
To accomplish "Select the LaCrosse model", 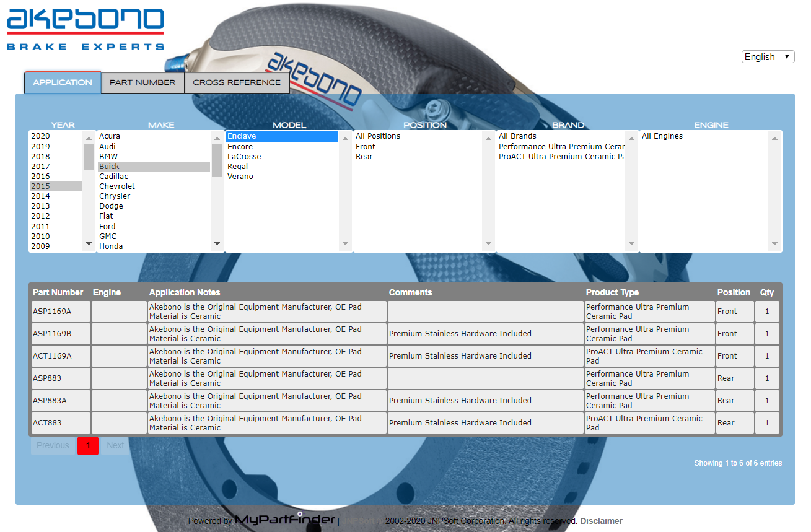I will click(x=282, y=157).
